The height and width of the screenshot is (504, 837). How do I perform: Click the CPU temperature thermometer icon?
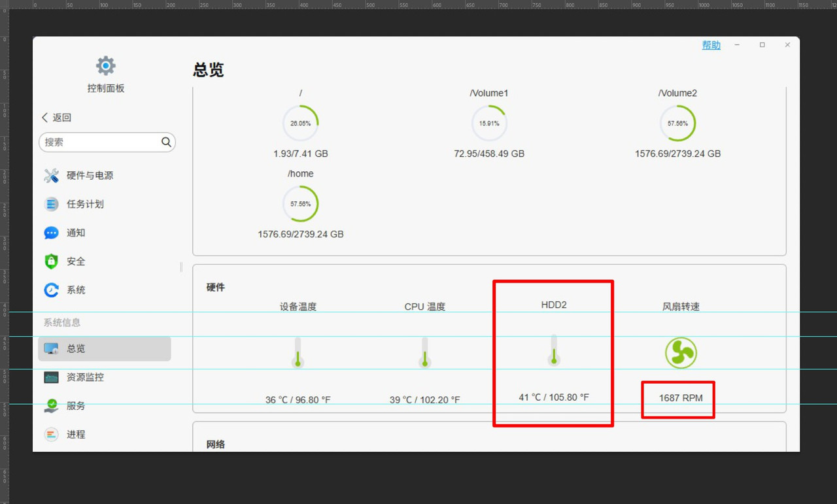pos(425,352)
